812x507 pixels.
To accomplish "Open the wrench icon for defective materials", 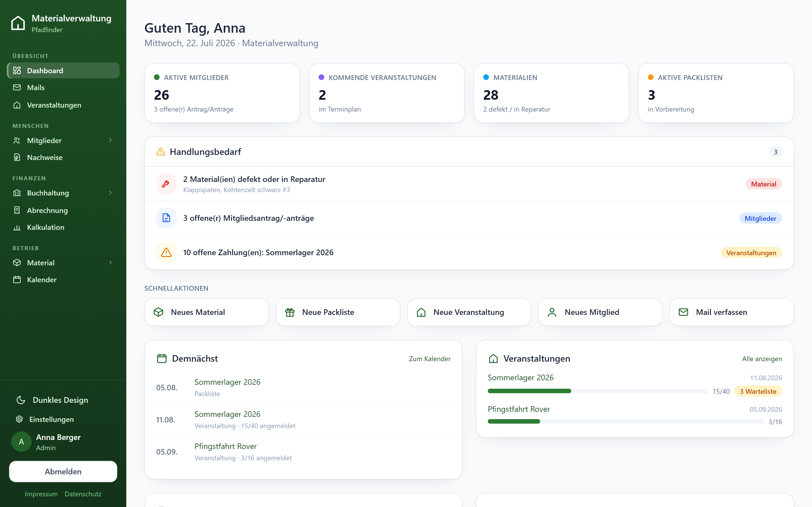I will pyautogui.click(x=166, y=184).
